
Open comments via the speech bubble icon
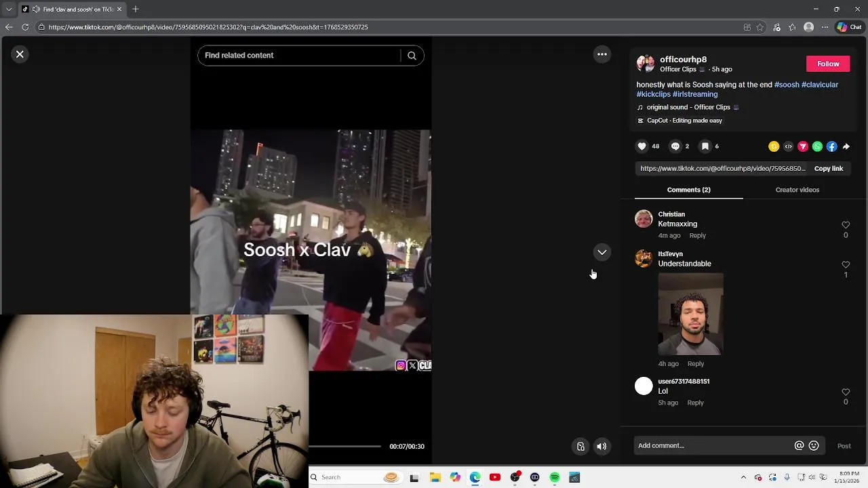click(675, 146)
